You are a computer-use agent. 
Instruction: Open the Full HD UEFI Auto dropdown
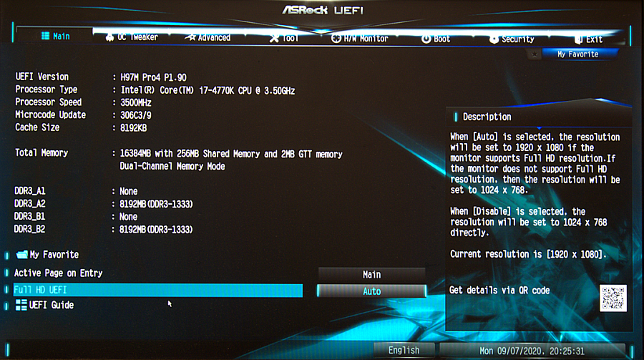tap(371, 291)
